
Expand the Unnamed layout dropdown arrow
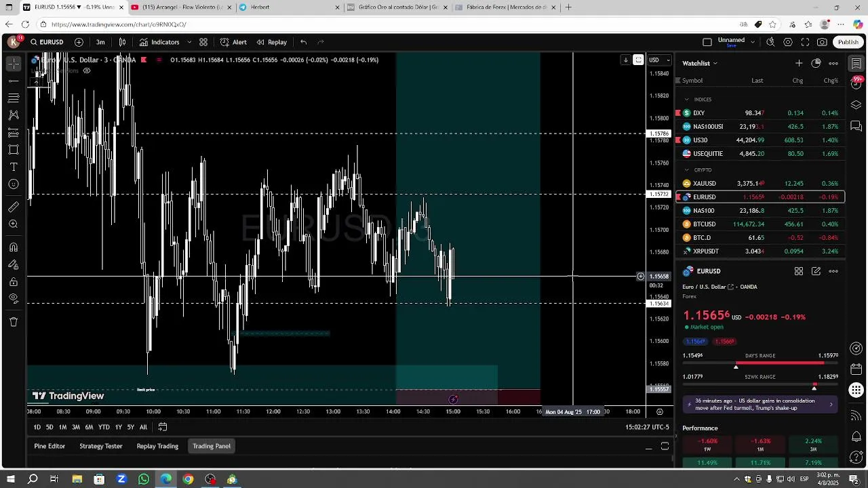point(753,42)
